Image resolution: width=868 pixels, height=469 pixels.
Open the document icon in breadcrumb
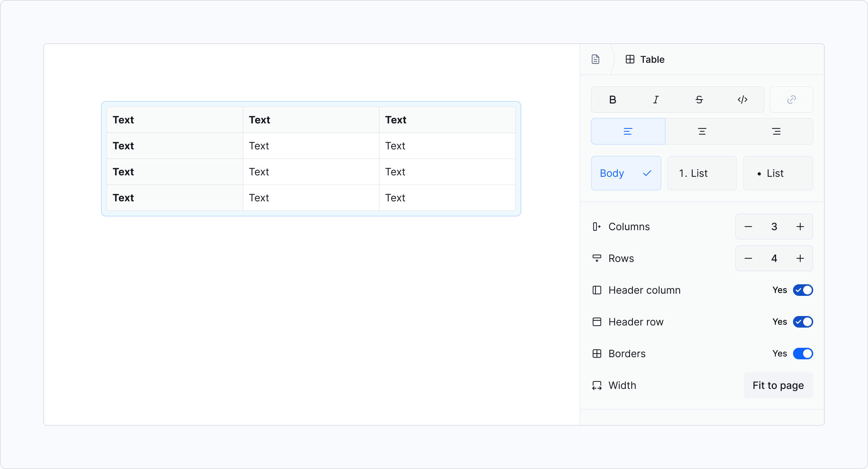pos(595,59)
